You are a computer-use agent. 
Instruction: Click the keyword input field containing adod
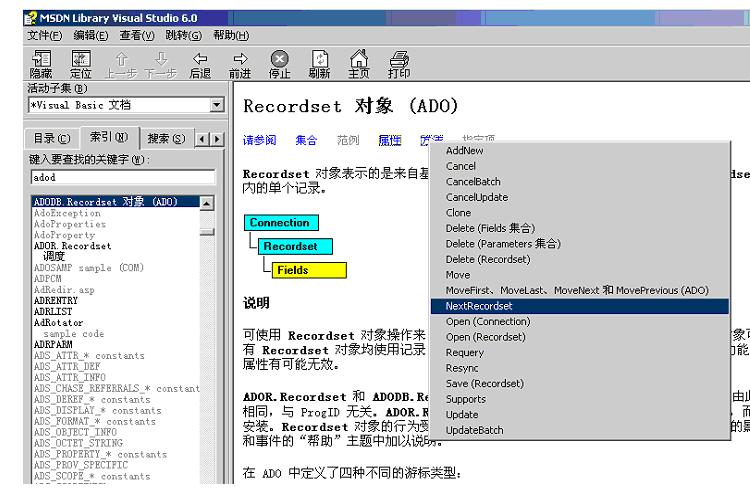[x=123, y=177]
